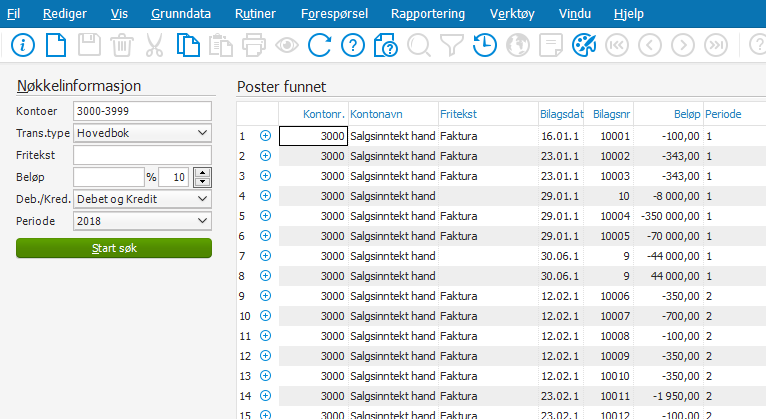
Task: Select amount cell -350 000,00
Action: (x=668, y=216)
